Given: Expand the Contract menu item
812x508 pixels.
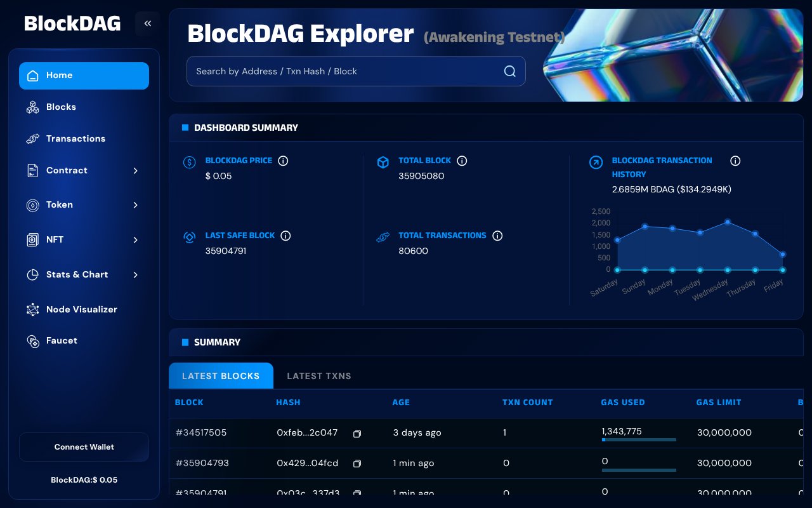Looking at the screenshot, I should point(135,171).
